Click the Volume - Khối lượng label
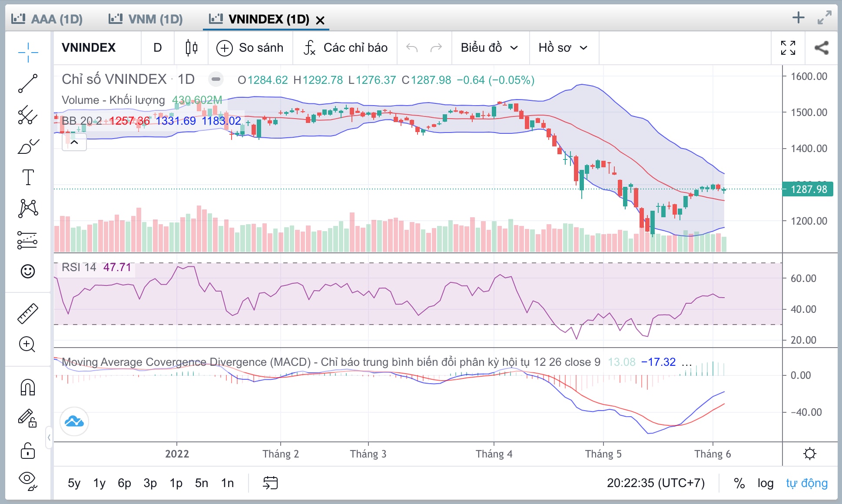This screenshot has width=842, height=504. (113, 100)
